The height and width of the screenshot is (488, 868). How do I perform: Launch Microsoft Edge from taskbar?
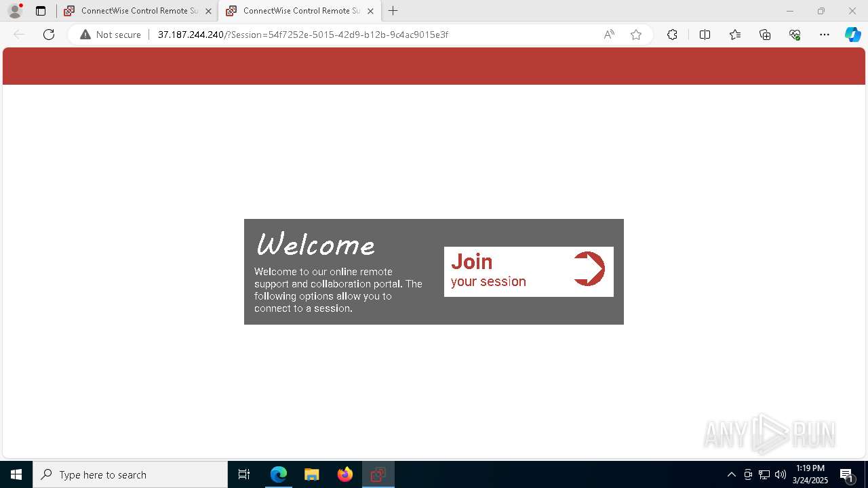pos(279,474)
